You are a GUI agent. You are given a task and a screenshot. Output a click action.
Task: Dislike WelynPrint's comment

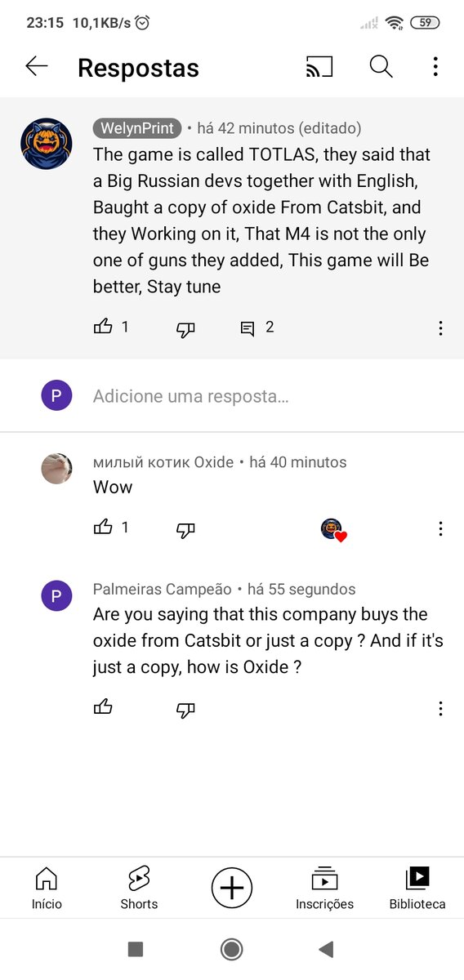(185, 329)
